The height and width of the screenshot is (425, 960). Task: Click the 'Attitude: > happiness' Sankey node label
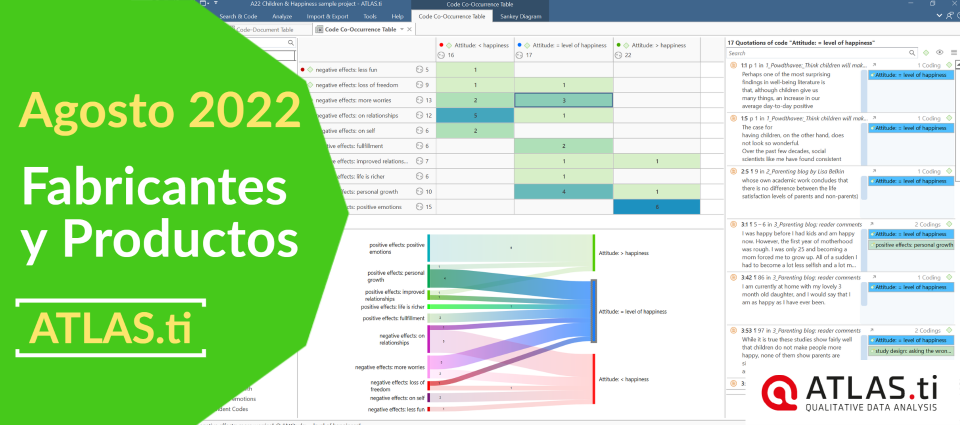click(x=623, y=253)
